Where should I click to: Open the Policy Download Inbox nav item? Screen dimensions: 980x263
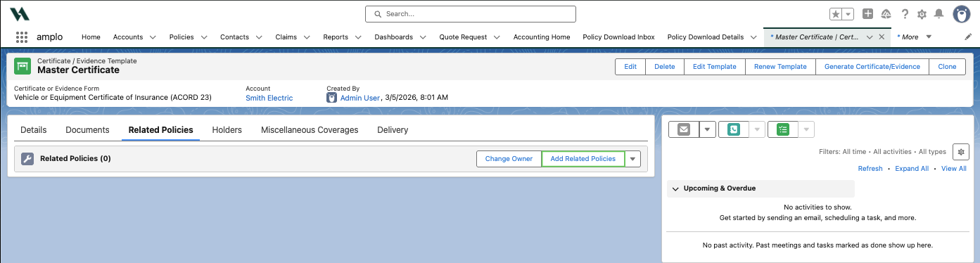coord(618,37)
